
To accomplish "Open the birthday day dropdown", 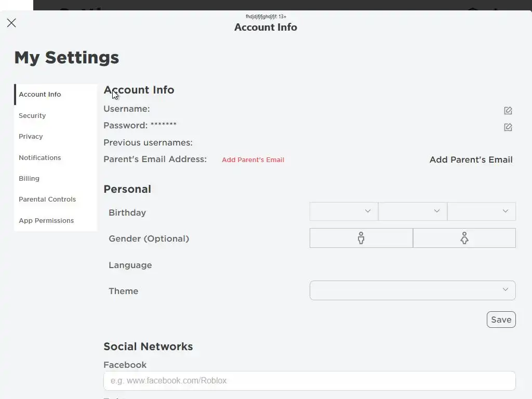I will click(413, 211).
